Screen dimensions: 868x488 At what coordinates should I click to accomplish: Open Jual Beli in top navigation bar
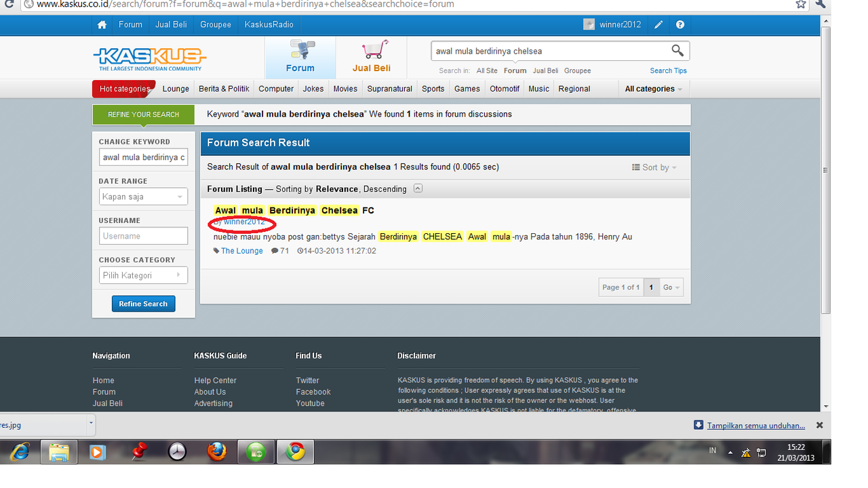[x=171, y=24]
